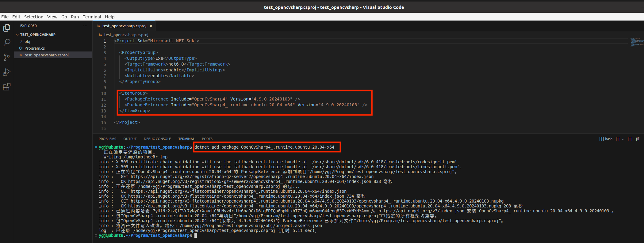Screen dimensions: 644x243
Task: Open the Run and Debug view
Action: click(6, 72)
